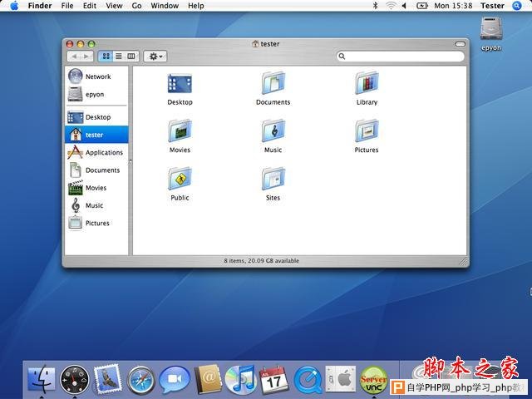Go to Movies in the sidebar
The height and width of the screenshot is (399, 532).
tap(96, 188)
